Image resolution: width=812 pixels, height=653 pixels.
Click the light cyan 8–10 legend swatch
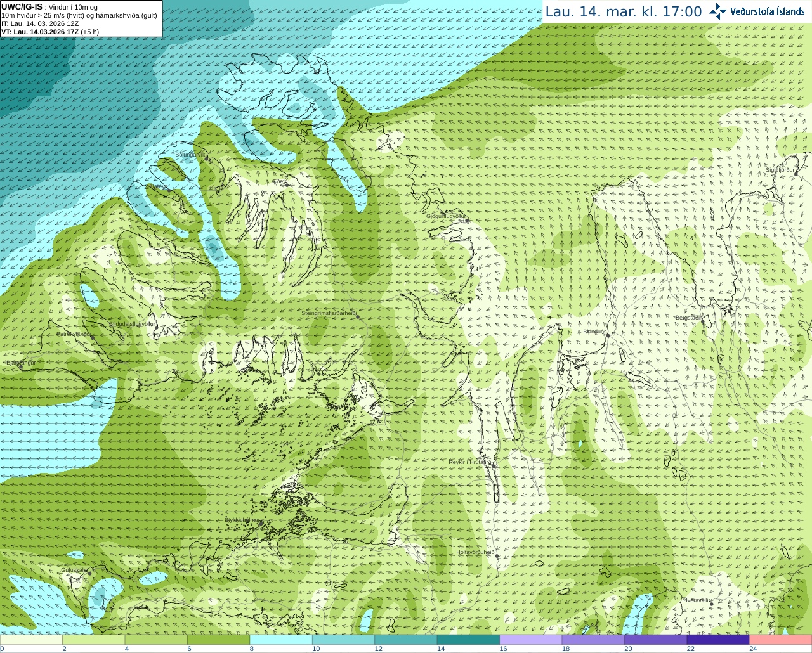[x=281, y=640]
